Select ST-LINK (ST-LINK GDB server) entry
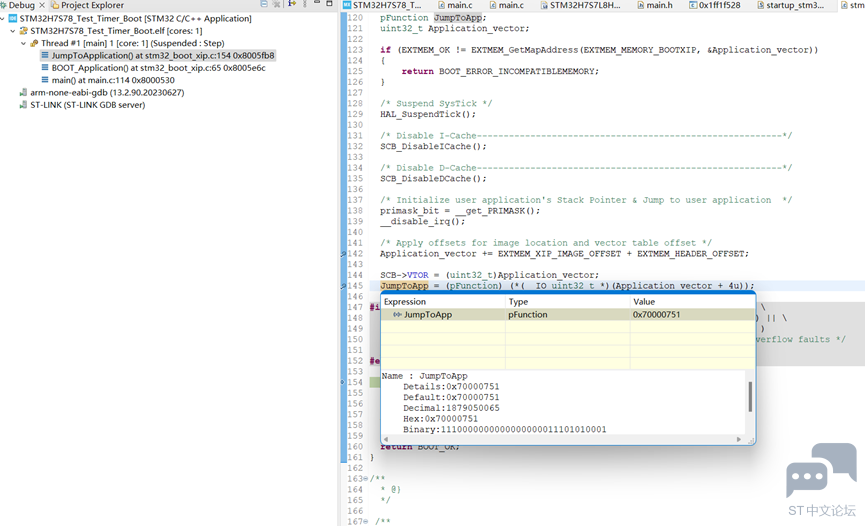The image size is (865, 526). (x=88, y=104)
